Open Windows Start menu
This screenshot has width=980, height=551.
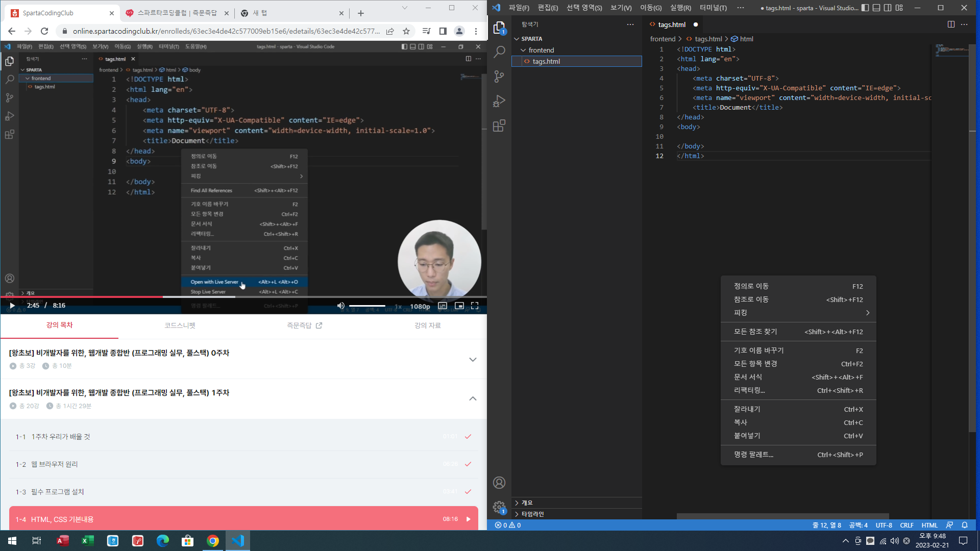click(12, 541)
